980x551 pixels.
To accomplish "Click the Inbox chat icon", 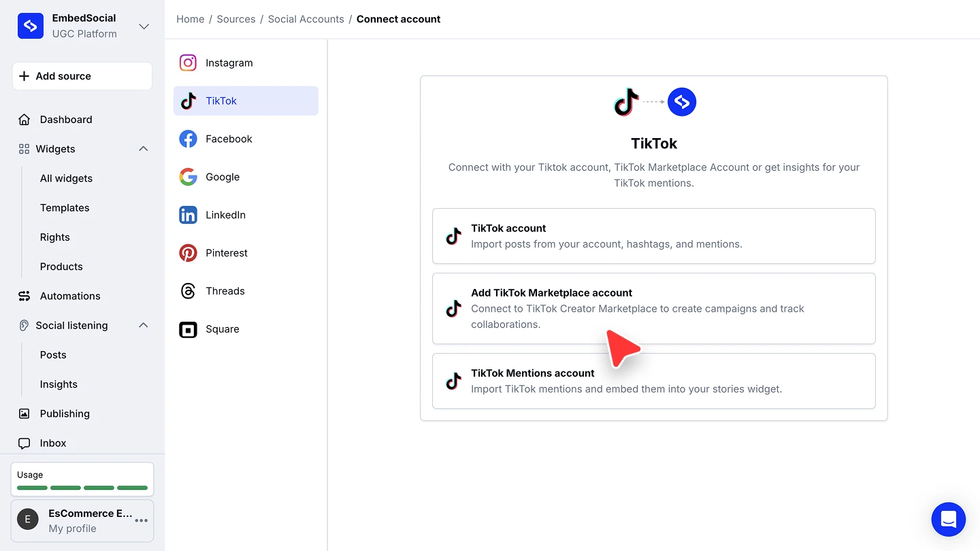I will coord(24,443).
